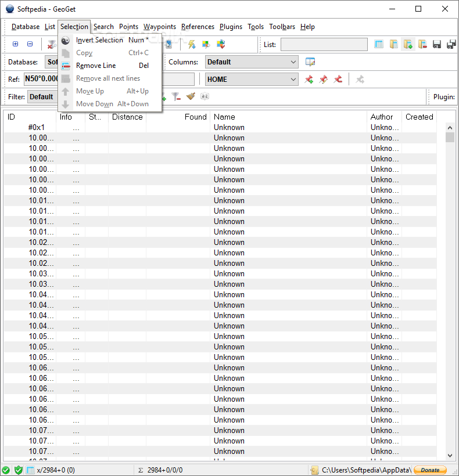
Task: Click the folder icon before the path
Action: (315, 470)
